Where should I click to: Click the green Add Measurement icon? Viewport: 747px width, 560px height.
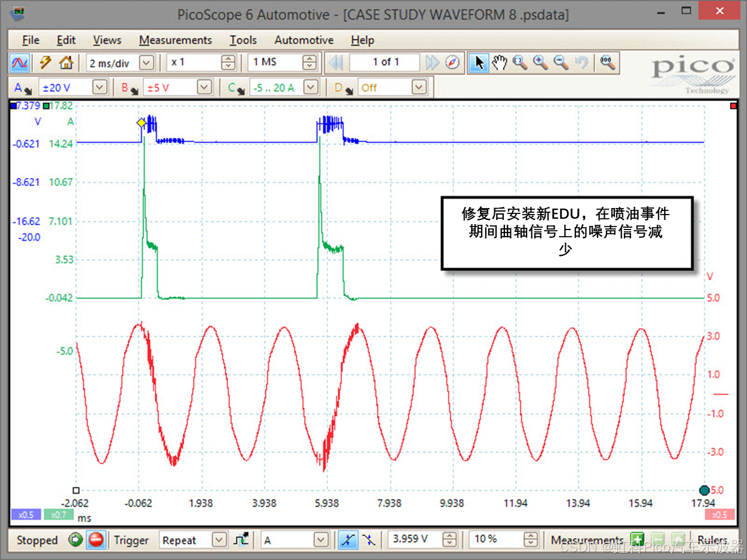pyautogui.click(x=637, y=540)
